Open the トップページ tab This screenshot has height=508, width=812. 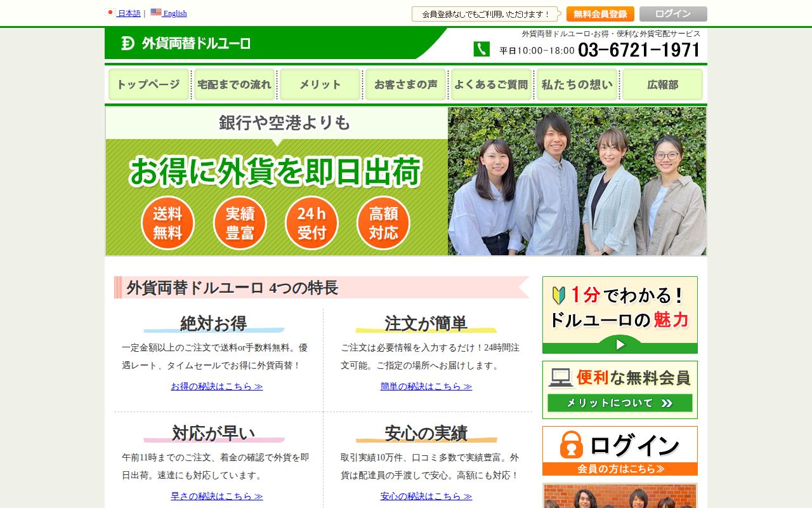tap(148, 83)
